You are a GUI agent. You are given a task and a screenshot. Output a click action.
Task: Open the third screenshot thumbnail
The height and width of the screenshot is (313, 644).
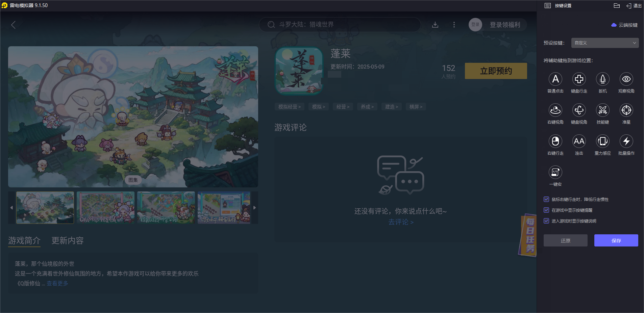(x=166, y=208)
